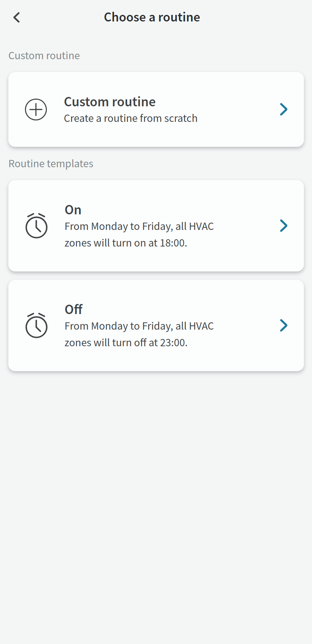The width and height of the screenshot is (312, 644).
Task: Expand the On template using its chevron
Action: click(284, 226)
